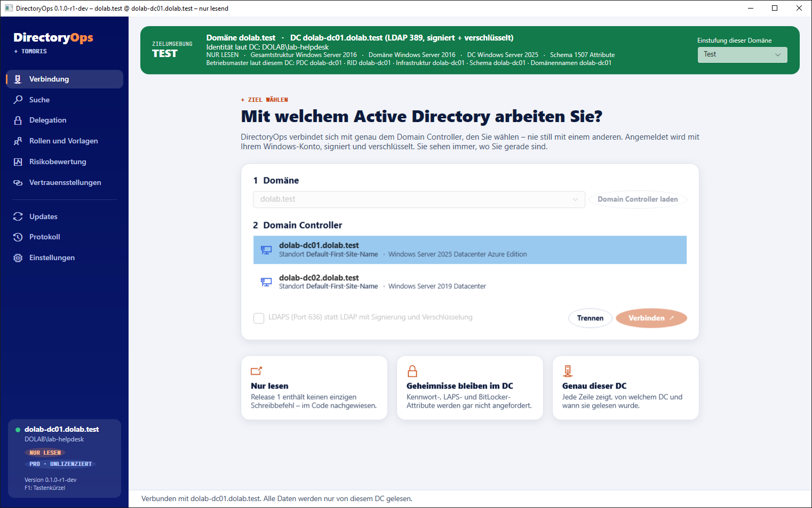The image size is (812, 508).
Task: Click the DOLAB\lab-helpdesk account text in sidebar
Action: pos(54,439)
